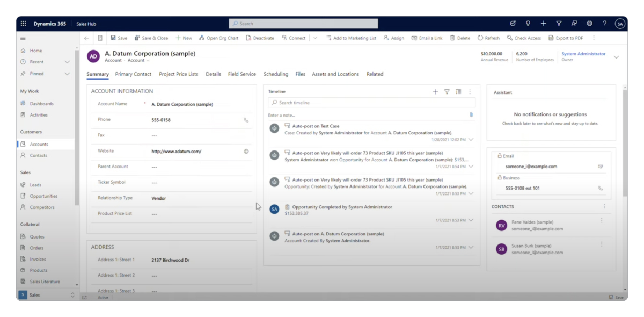This screenshot has width=644, height=317.
Task: Click the email icon beside someone_i@example.com
Action: click(x=601, y=167)
